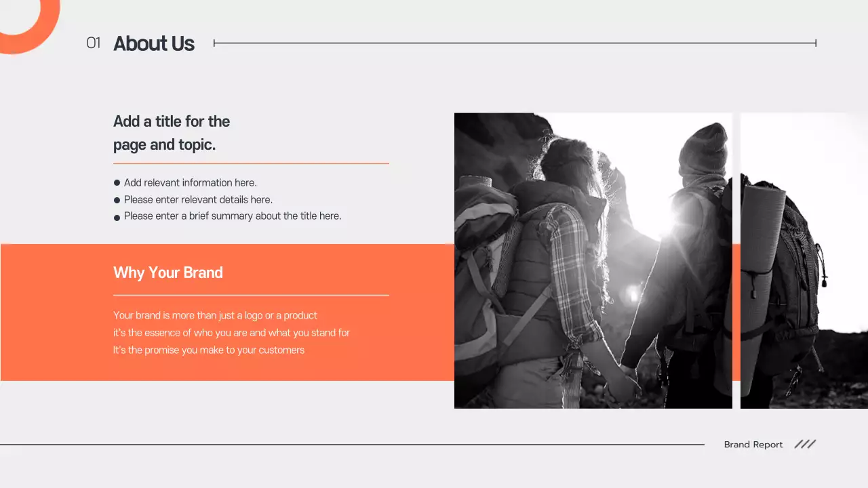Click the bullet dot before Please enter relevant details

point(117,199)
